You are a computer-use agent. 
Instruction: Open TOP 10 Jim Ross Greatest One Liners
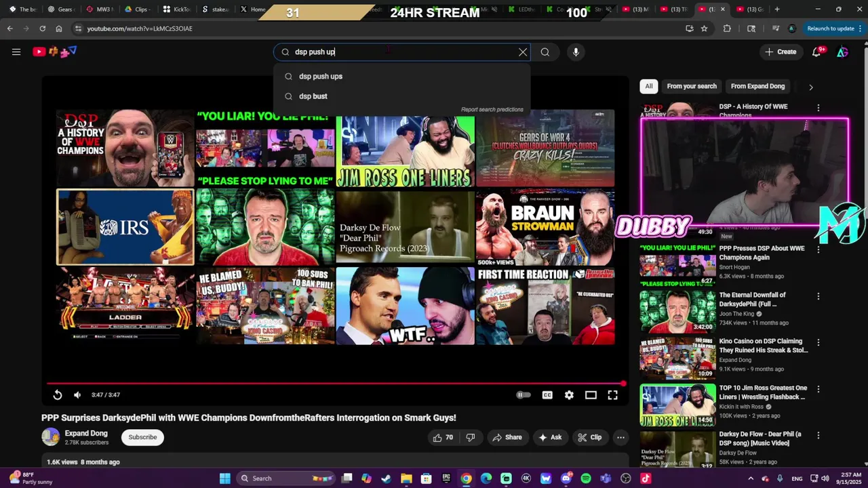(x=763, y=392)
